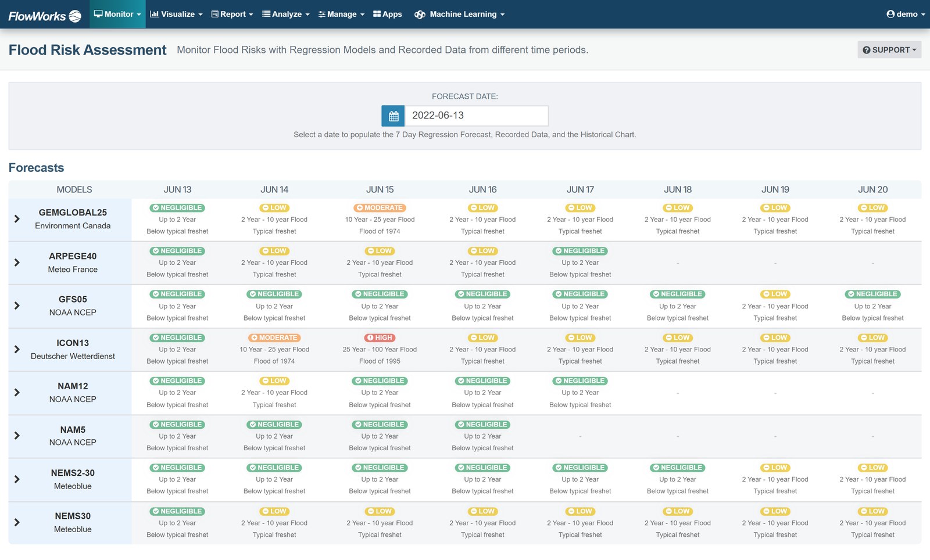Click the SUPPORT dropdown button
The image size is (930, 560).
tap(889, 50)
